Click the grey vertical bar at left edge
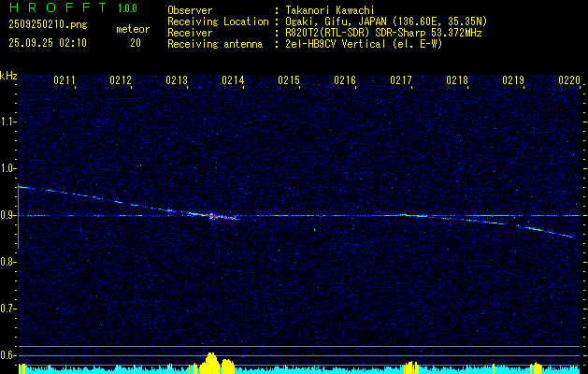 (x=19, y=216)
